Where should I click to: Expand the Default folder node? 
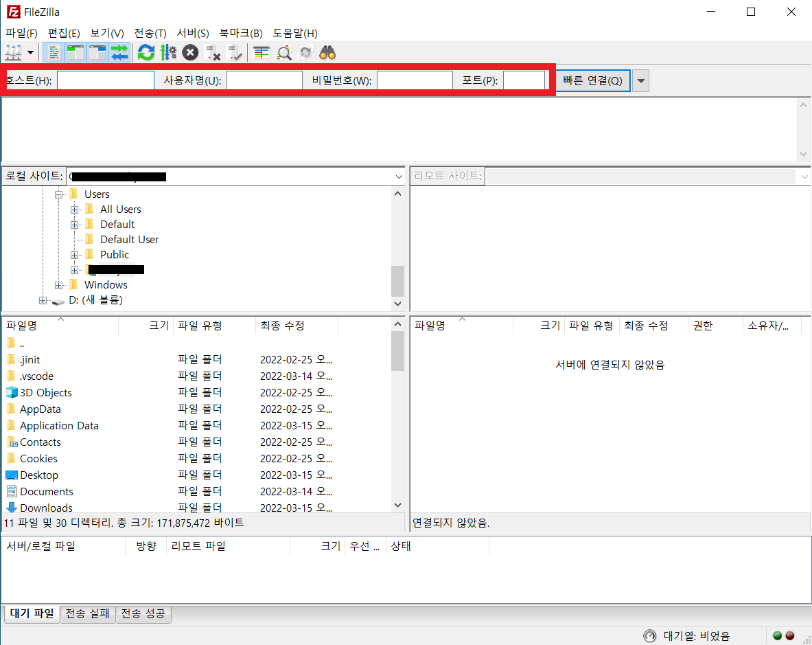pos(75,225)
